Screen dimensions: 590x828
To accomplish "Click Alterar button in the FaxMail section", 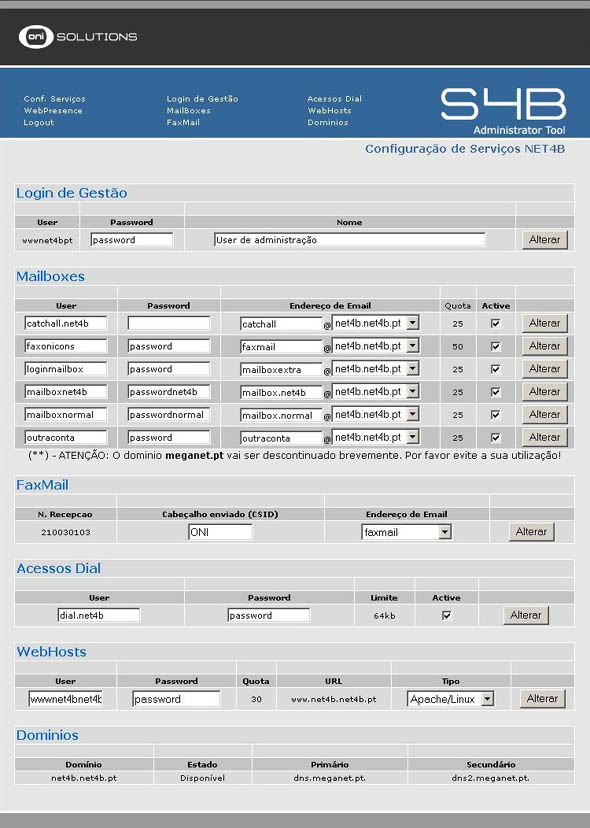I will pos(531,532).
